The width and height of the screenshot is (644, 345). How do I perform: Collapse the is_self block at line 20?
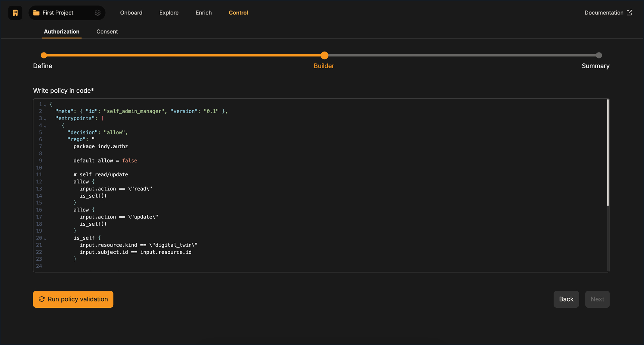pyautogui.click(x=45, y=239)
